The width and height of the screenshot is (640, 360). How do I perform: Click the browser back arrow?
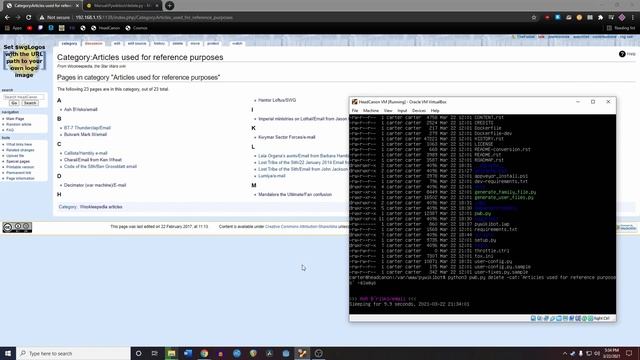click(x=7, y=18)
